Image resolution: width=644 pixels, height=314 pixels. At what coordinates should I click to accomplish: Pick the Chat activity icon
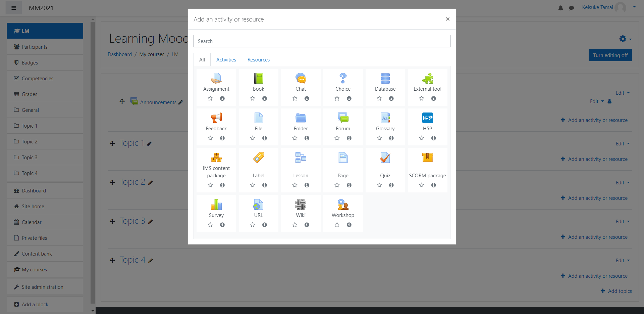tap(301, 78)
